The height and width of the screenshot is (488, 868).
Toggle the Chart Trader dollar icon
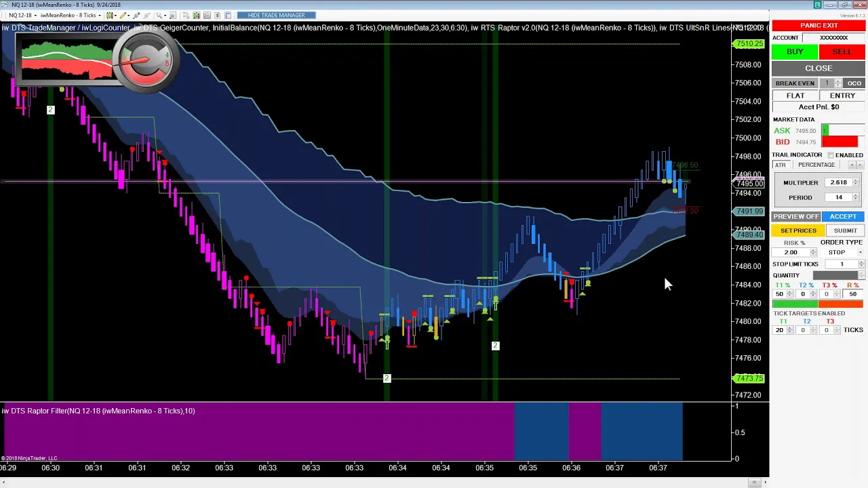point(218,15)
